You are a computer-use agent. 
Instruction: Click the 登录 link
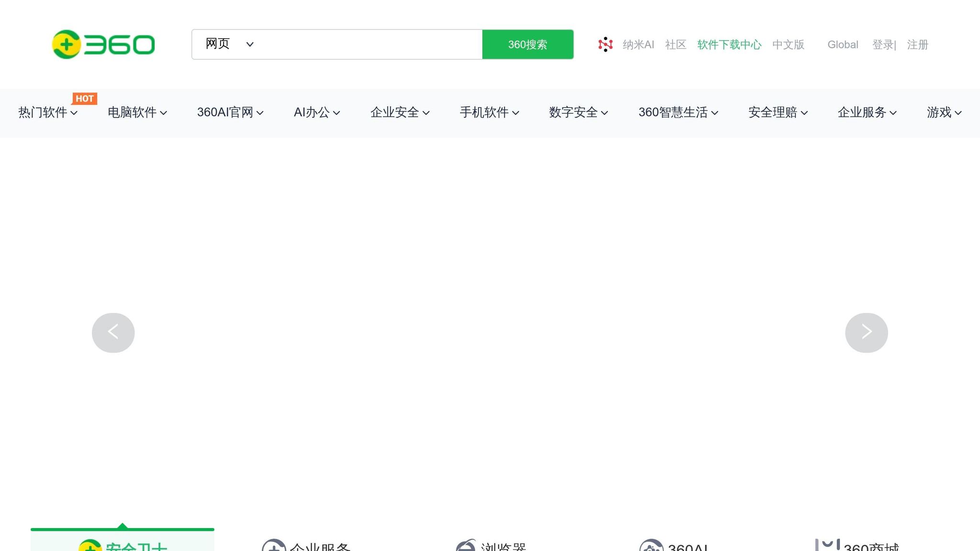[883, 44]
